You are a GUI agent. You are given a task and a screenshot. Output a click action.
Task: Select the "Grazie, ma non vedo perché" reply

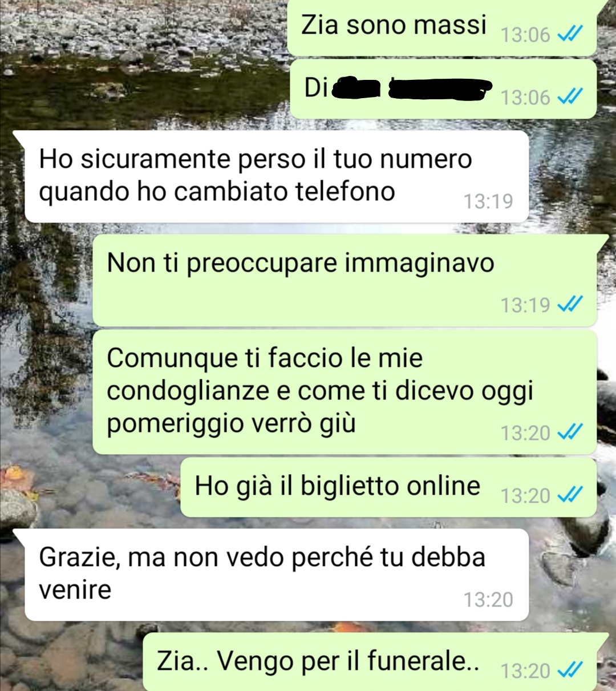tap(276, 575)
